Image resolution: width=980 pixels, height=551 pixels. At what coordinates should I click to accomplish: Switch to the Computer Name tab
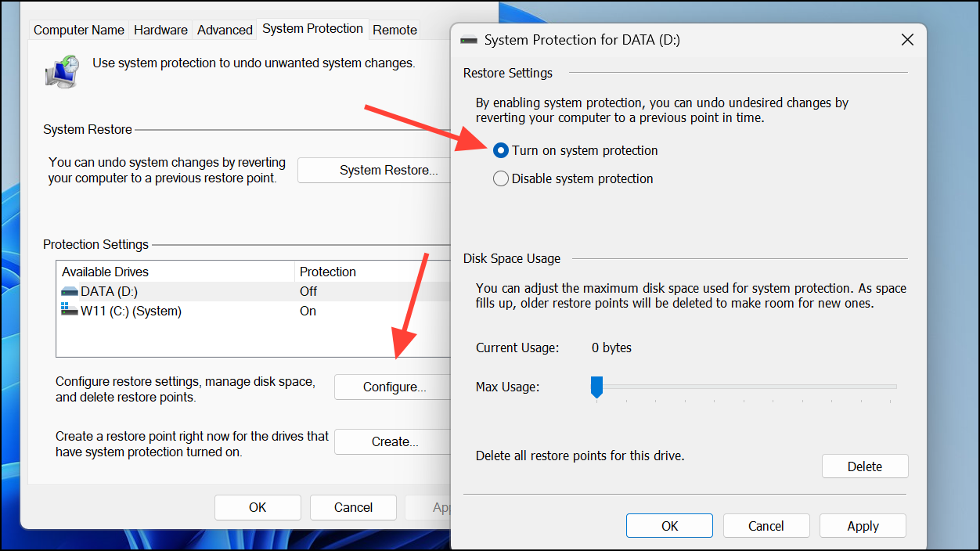(x=78, y=30)
